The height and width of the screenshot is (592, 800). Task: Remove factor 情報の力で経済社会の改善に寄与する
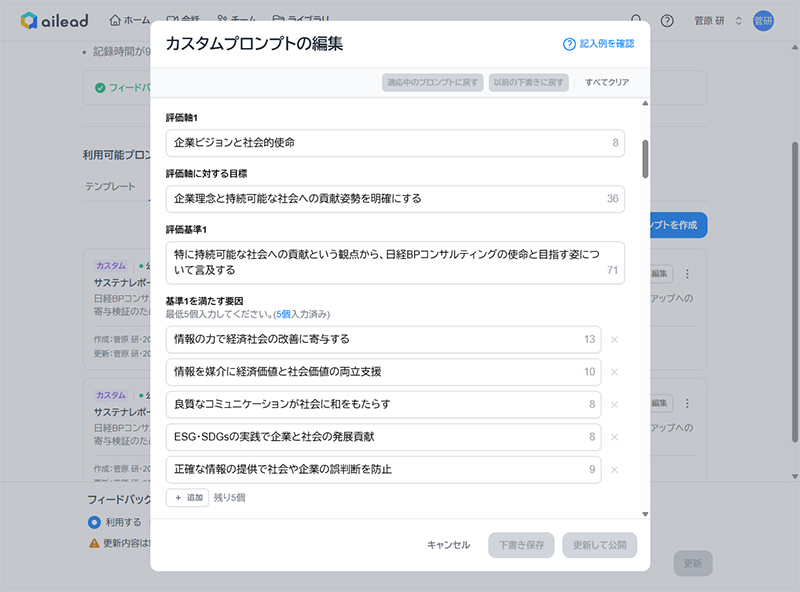614,340
